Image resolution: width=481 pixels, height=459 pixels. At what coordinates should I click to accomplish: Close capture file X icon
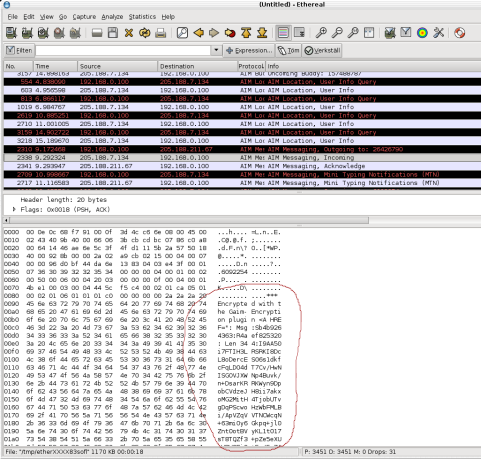(129, 33)
